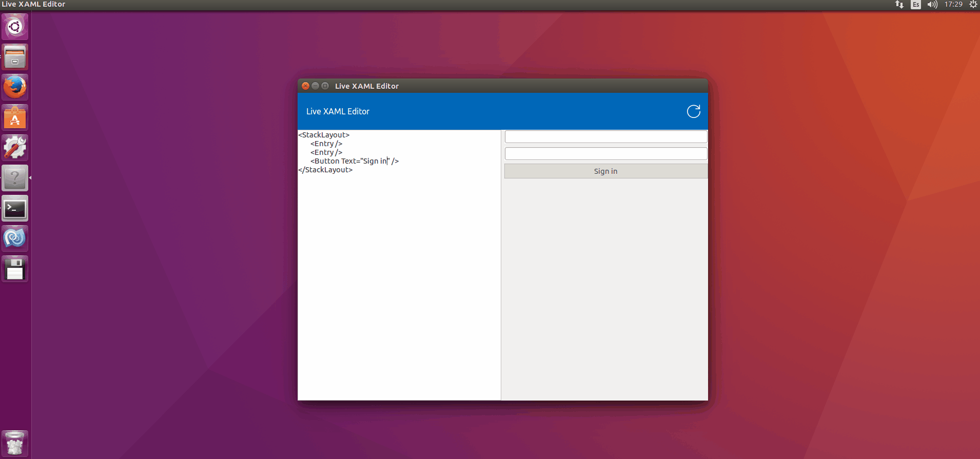Click the 17:29 clock in panel
Viewport: 980px width, 459px height.
tap(953, 5)
